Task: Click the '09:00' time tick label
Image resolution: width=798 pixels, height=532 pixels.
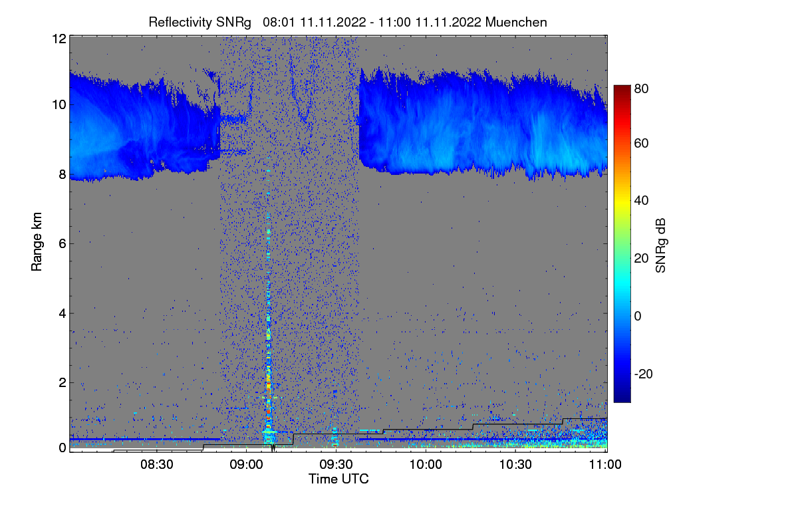Action: pyautogui.click(x=247, y=465)
